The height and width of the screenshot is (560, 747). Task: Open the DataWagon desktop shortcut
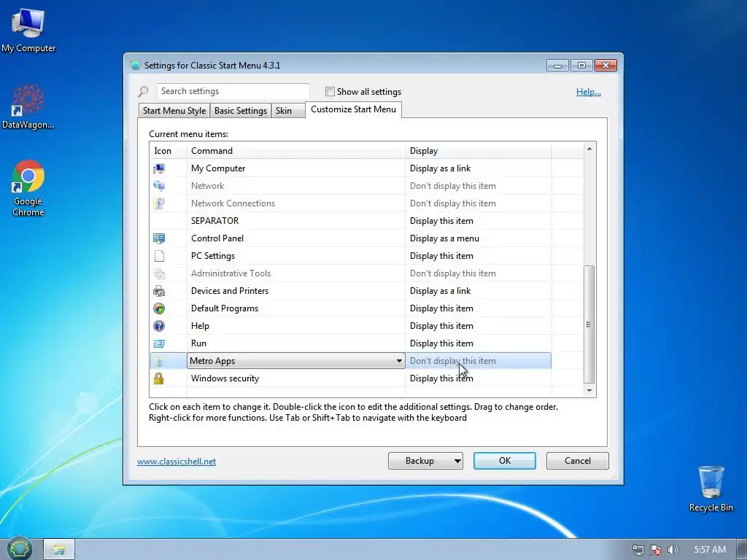tap(28, 106)
